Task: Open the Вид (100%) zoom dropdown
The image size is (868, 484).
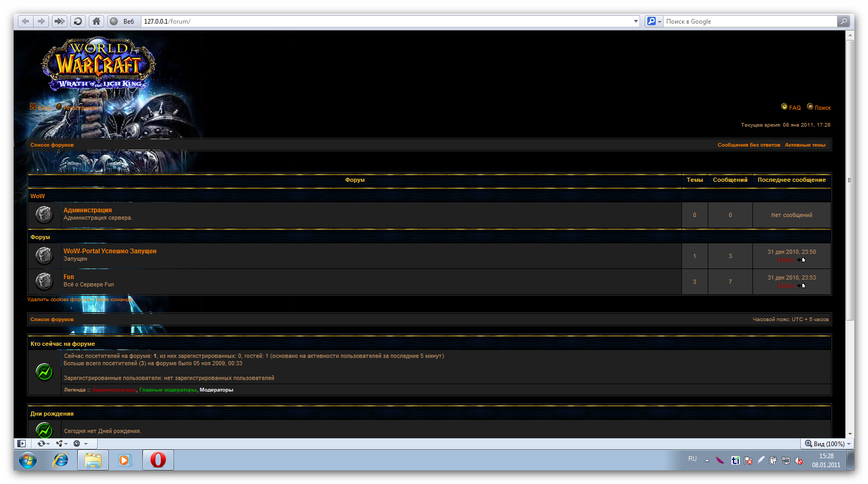Action: coord(828,444)
